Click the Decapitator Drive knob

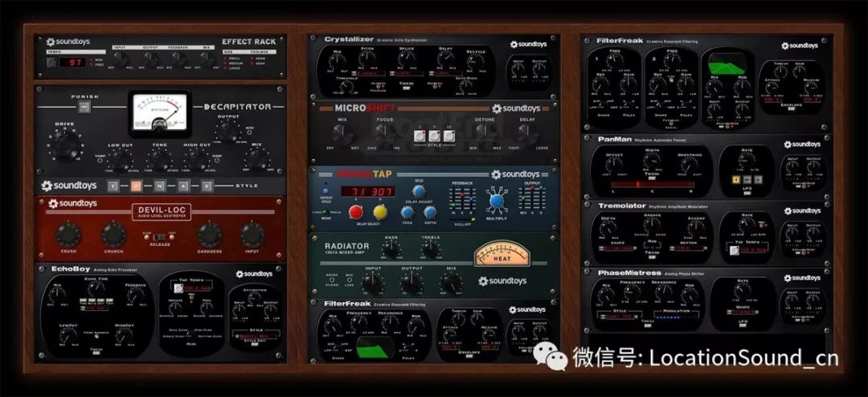[67, 146]
